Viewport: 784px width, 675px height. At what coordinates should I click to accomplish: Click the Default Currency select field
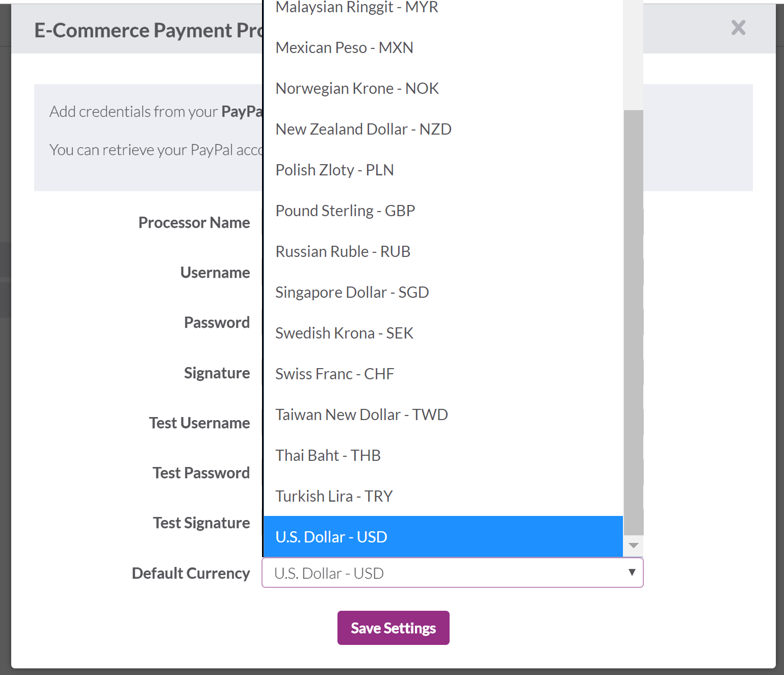tap(452, 573)
